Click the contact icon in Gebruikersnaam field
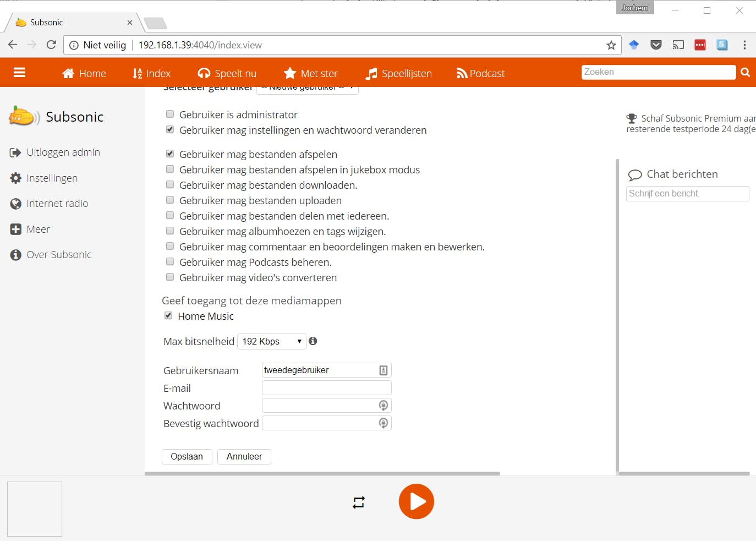 click(384, 370)
